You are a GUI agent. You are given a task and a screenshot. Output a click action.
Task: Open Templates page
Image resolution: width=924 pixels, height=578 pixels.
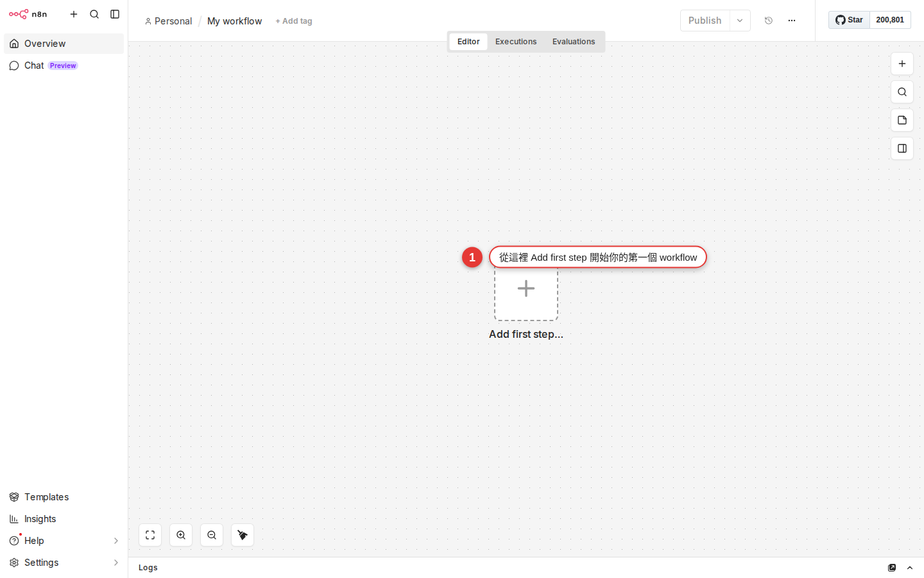pos(64,497)
